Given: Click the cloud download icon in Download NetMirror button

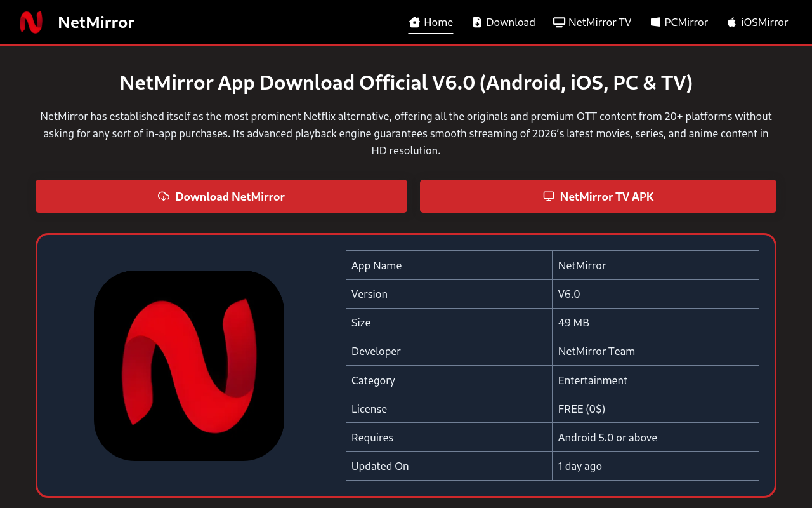Looking at the screenshot, I should 164,196.
